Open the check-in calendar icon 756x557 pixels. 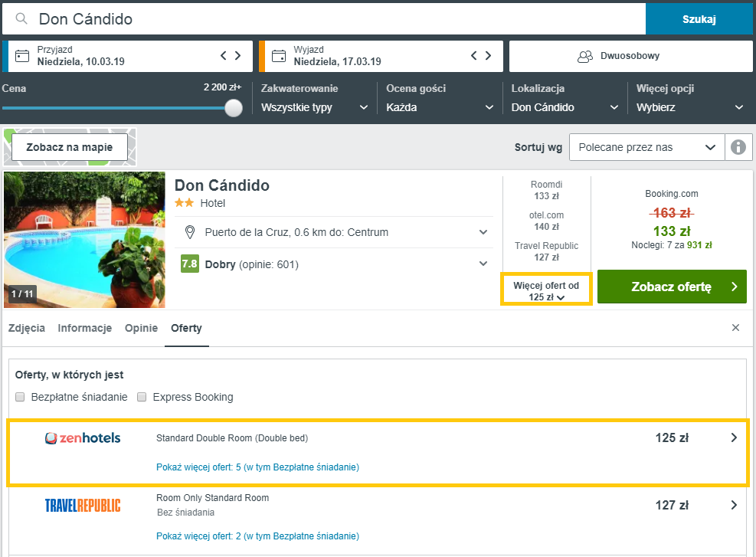coord(22,56)
